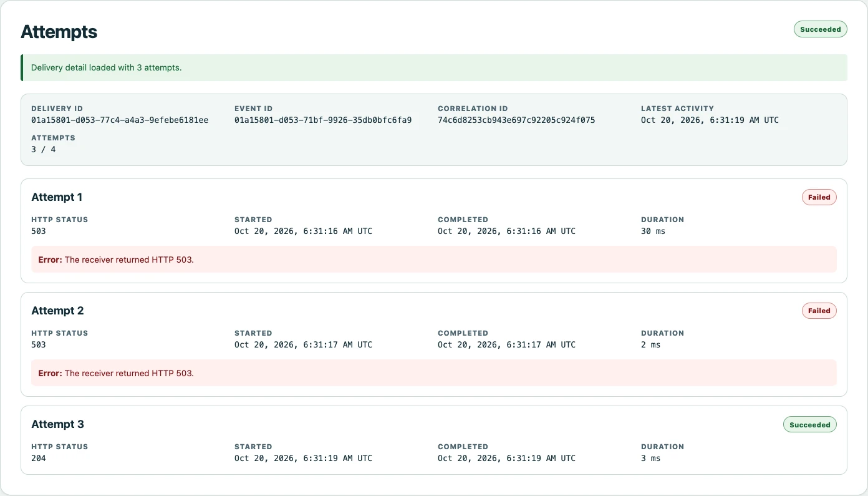Viewport: 868px width, 496px height.
Task: Click the top-level "Succeeded" delivery status badge
Action: [x=820, y=29]
